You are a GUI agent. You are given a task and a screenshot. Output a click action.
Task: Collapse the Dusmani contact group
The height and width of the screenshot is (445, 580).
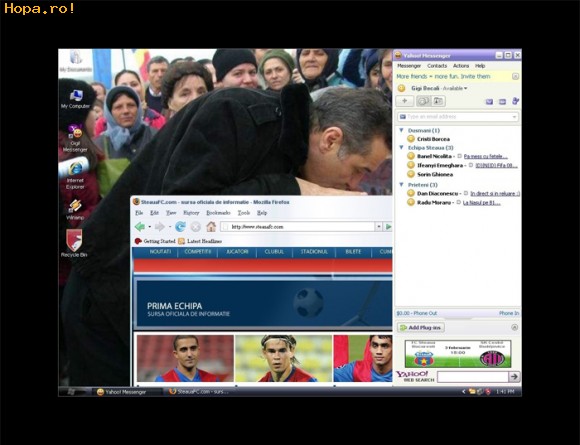[401, 130]
